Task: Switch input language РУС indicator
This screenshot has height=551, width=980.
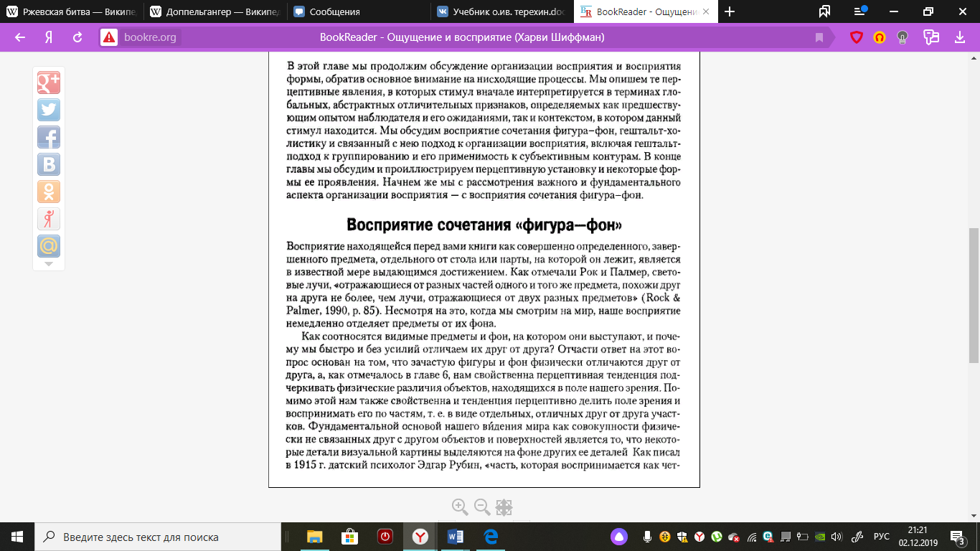Action: pyautogui.click(x=881, y=537)
